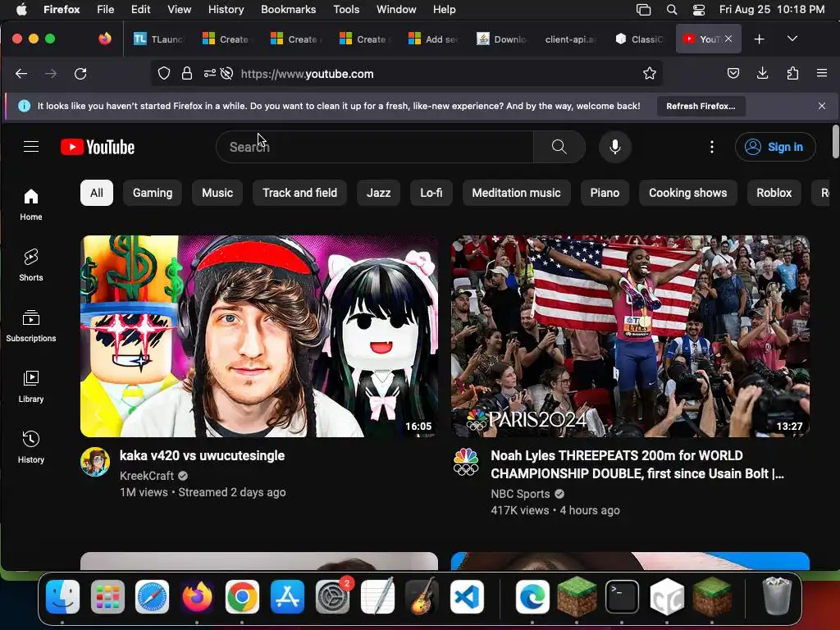Open kaka v420 vs uwucutesingle title
840x630 pixels.
[x=202, y=456]
